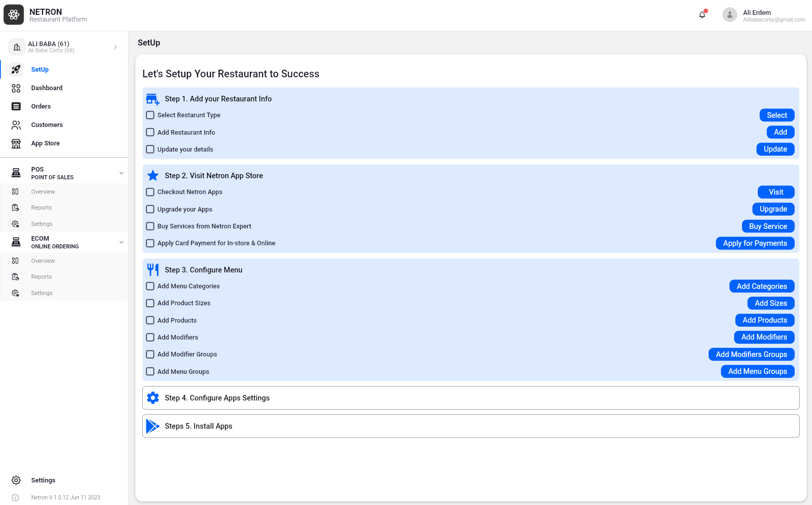Click the ECOM Overview icon
Viewport: 812px width, 505px height.
click(x=15, y=261)
